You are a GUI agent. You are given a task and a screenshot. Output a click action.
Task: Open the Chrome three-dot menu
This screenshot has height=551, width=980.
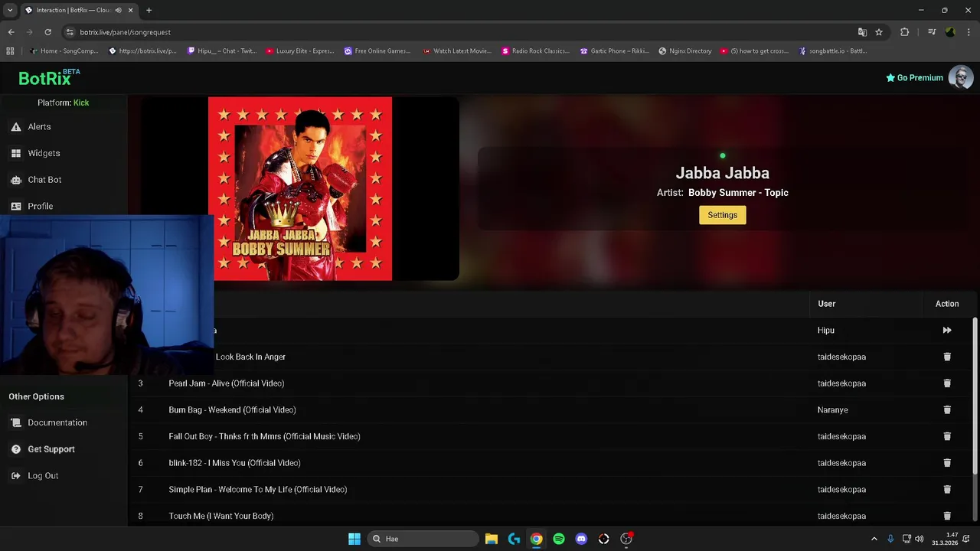coord(968,32)
